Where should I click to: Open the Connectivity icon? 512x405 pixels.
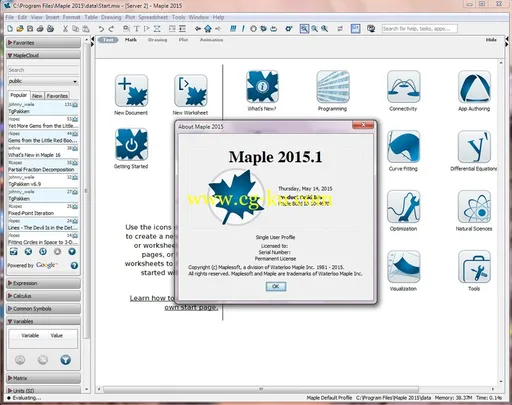click(x=403, y=87)
